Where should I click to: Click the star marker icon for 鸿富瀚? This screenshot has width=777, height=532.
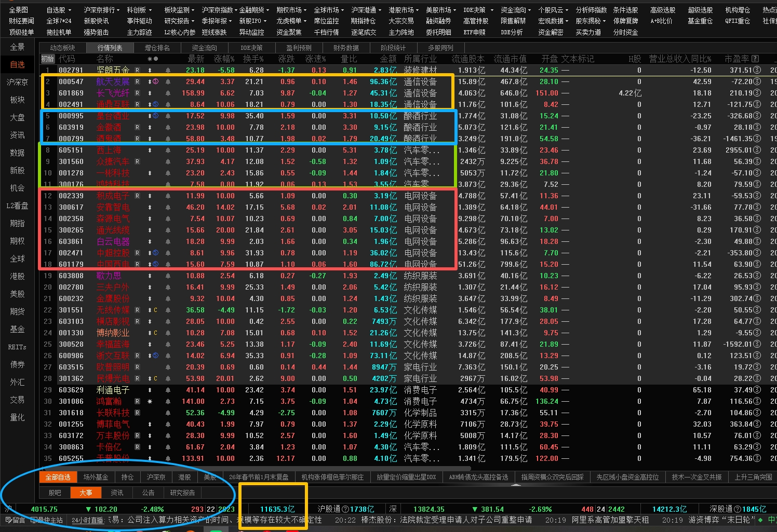point(150,401)
